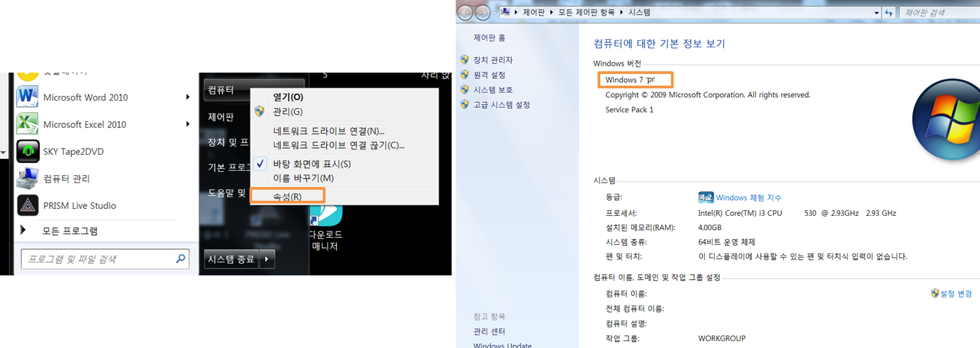Click the 컴퓨터 관리 icon in Start menu
Viewport: 980px width, 348px height.
pyautogui.click(x=27, y=178)
